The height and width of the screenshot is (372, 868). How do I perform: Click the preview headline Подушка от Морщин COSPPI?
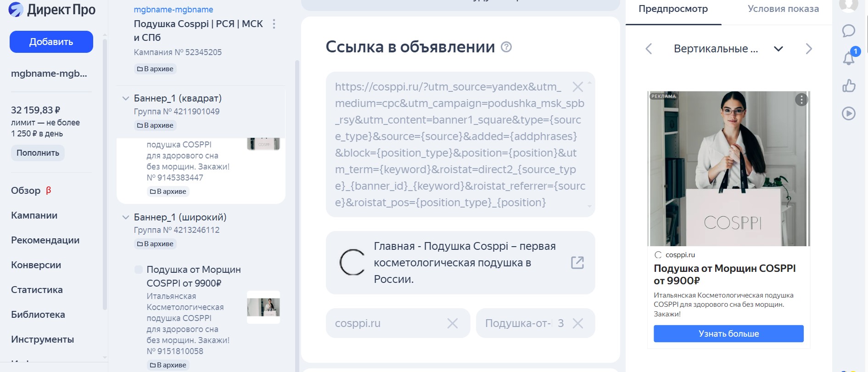tap(725, 274)
